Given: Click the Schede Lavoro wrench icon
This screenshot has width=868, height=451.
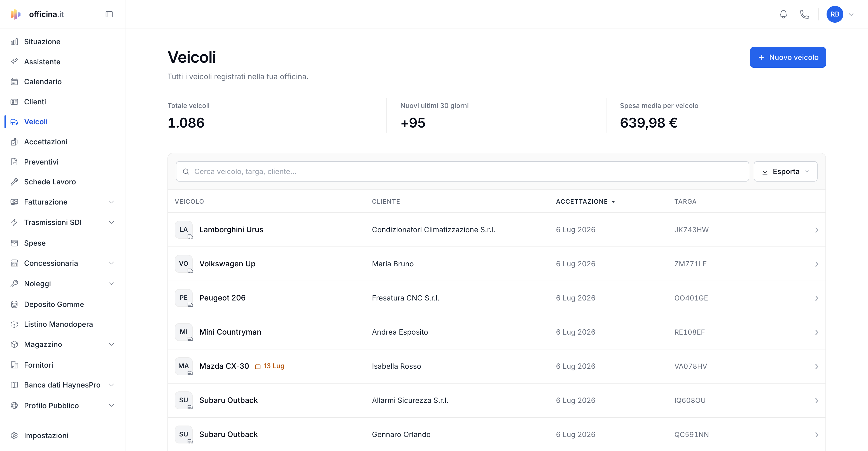Looking at the screenshot, I should [14, 182].
